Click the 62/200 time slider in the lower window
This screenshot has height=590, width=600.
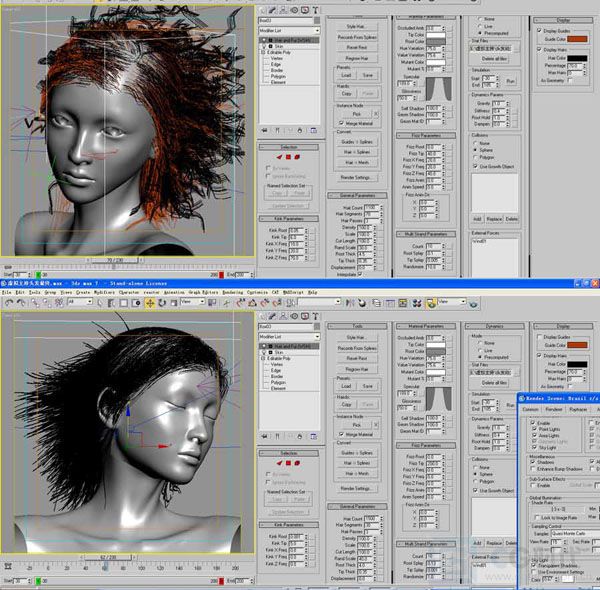click(108, 557)
